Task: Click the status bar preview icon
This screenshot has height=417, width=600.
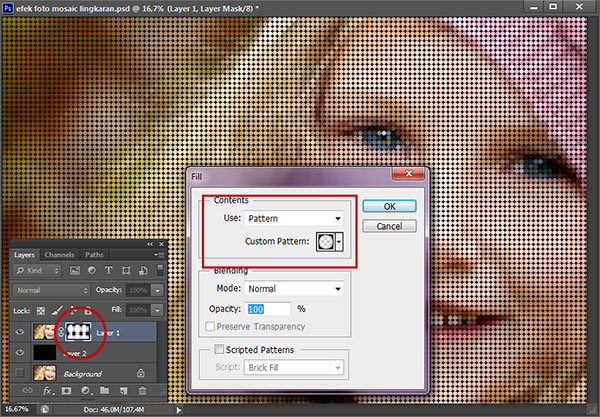Action: [x=45, y=410]
